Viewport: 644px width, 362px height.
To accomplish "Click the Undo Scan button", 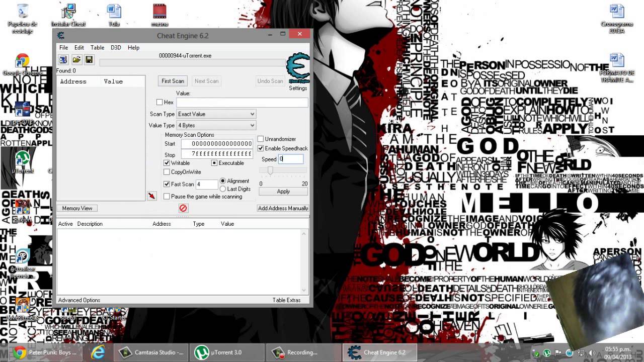I will pyautogui.click(x=270, y=81).
